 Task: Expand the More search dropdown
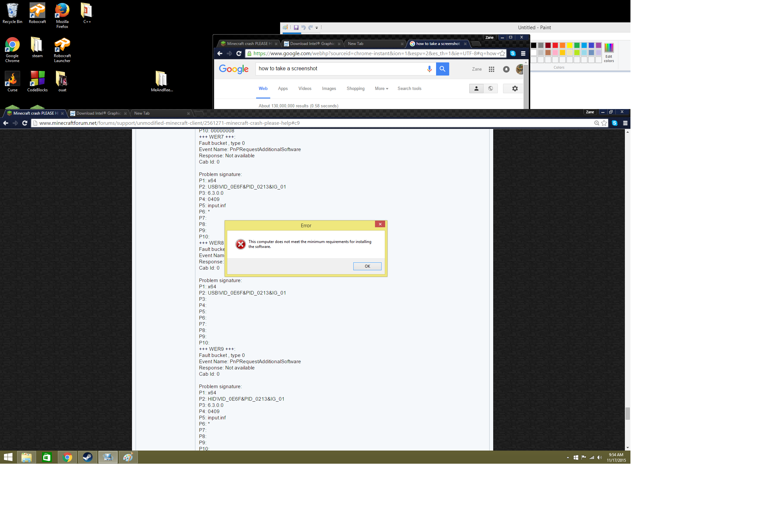click(381, 89)
